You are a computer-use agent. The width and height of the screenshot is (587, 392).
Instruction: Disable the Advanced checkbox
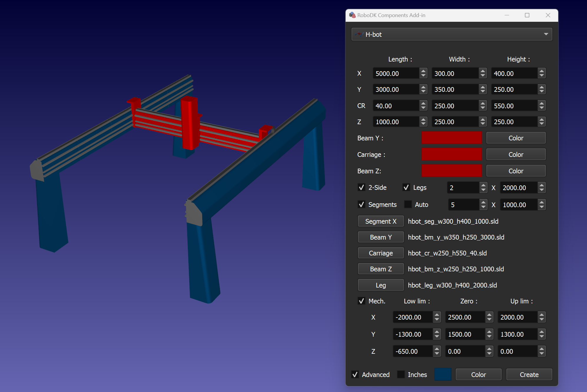point(355,374)
